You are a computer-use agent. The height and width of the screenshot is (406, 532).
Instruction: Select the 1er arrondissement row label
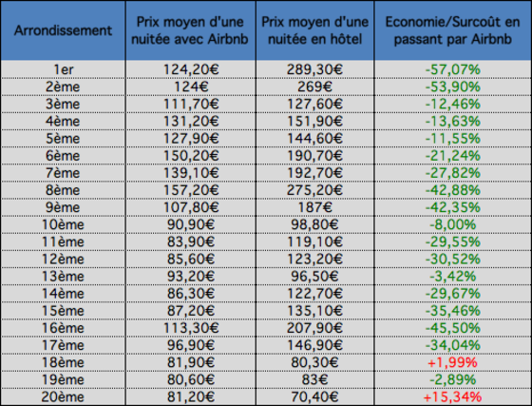coord(63,69)
